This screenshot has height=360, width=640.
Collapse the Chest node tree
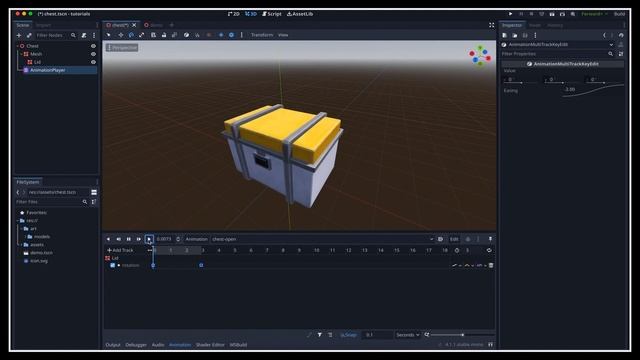click(18, 46)
